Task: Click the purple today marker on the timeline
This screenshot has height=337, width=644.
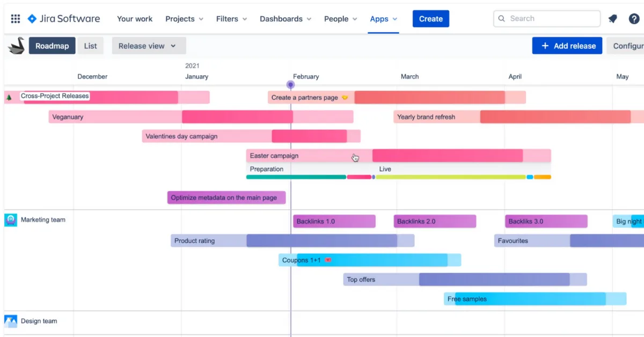Action: 290,85
